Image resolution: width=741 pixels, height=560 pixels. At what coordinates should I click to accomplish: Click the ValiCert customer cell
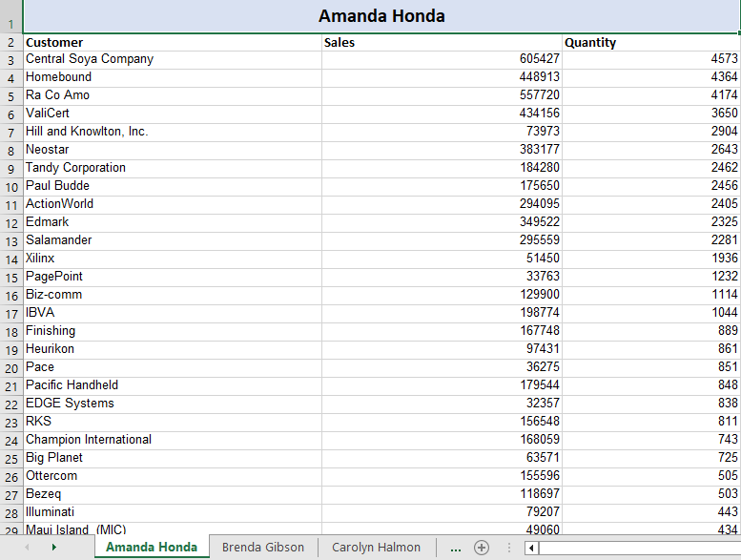[173, 114]
